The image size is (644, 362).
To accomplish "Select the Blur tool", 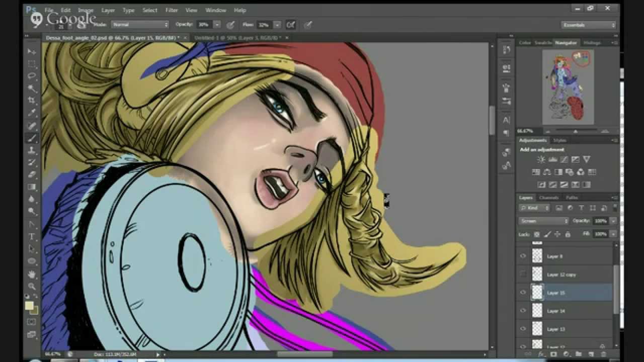I will (32, 199).
